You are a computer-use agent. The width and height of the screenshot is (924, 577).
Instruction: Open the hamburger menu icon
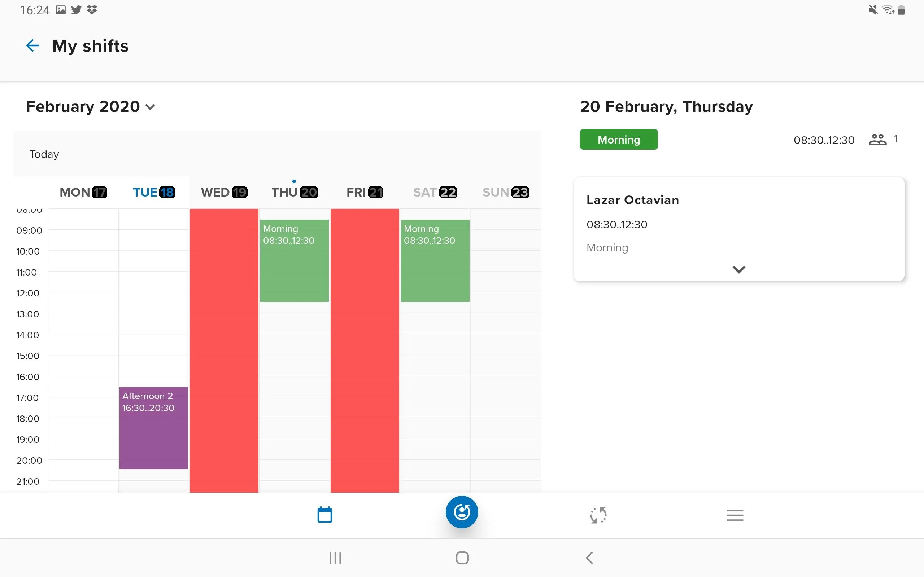[x=735, y=514]
